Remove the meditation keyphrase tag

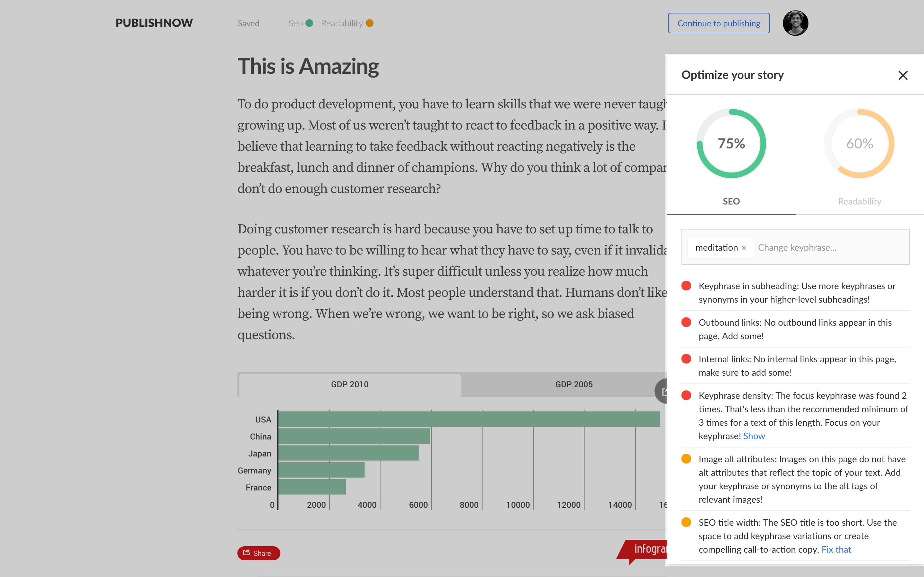[744, 248]
